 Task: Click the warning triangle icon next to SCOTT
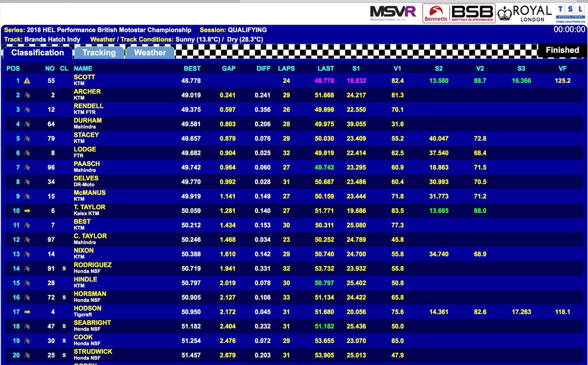pyautogui.click(x=27, y=81)
